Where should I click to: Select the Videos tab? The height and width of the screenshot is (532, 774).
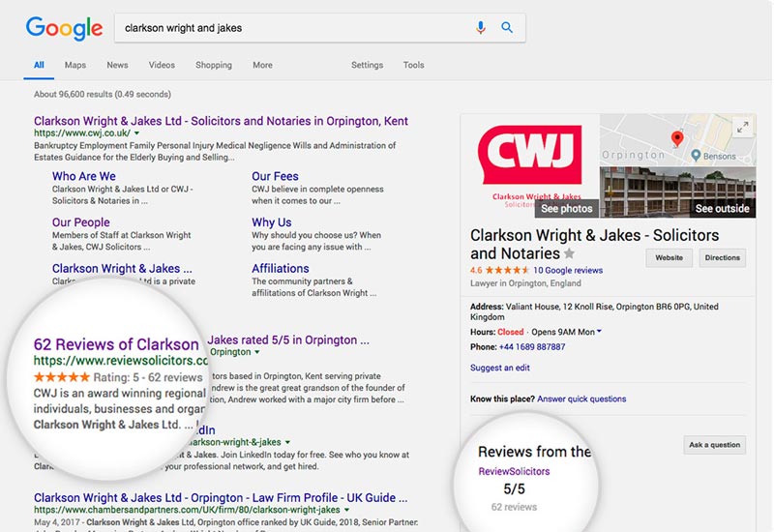click(x=162, y=65)
